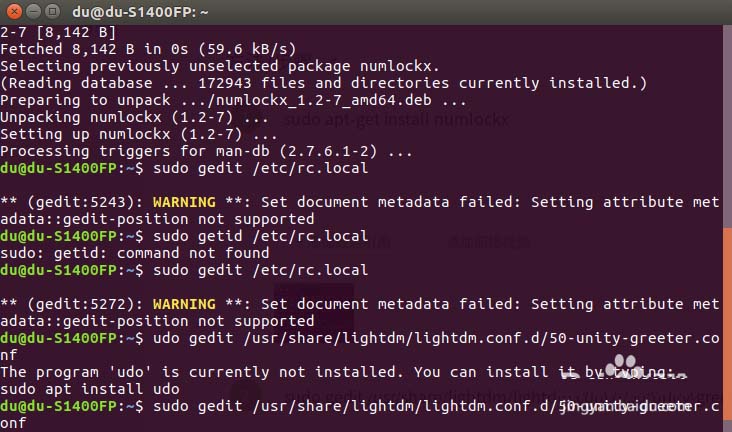Screen dimensions: 732x432
Task: Close the terminal window
Action: tap(15, 12)
